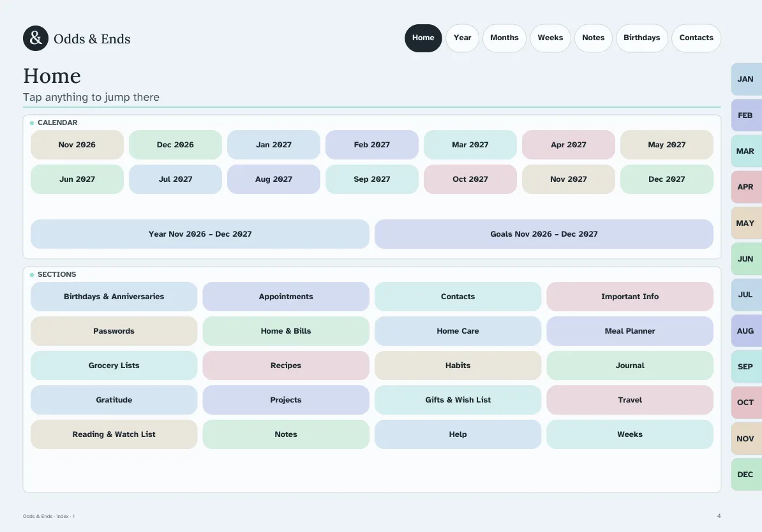Open the Dec 2027 month
762x532 pixels.
tap(667, 179)
